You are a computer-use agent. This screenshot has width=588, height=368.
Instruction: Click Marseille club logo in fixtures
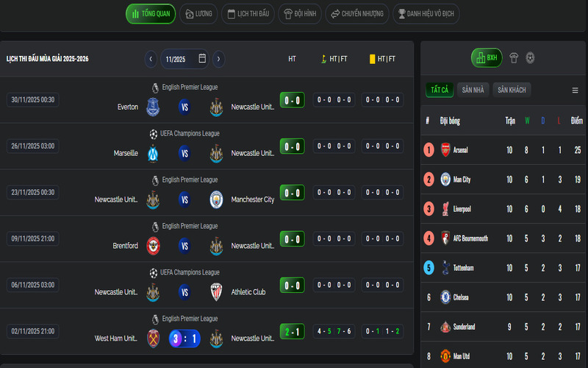click(x=153, y=153)
